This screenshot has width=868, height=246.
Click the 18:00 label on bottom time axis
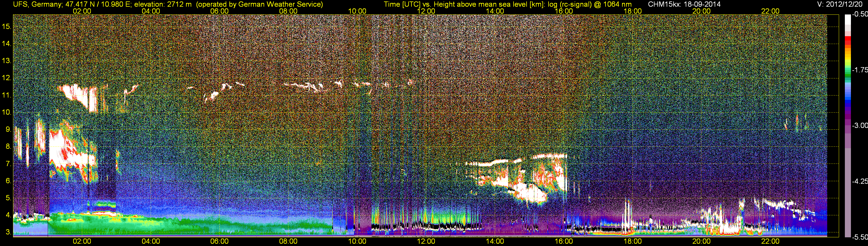tap(632, 242)
